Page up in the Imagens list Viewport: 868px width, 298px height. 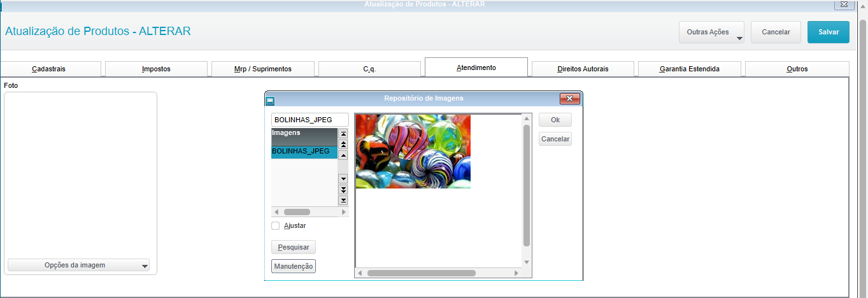[x=343, y=145]
